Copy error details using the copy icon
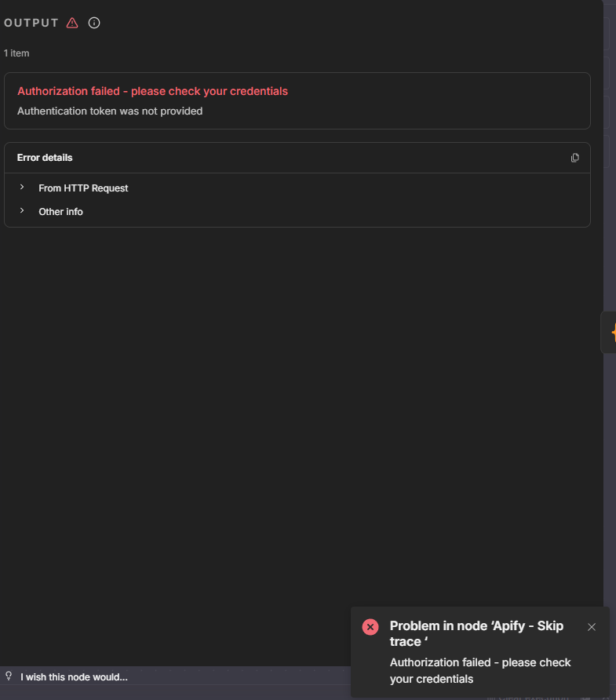The height and width of the screenshot is (700, 616). click(x=575, y=158)
